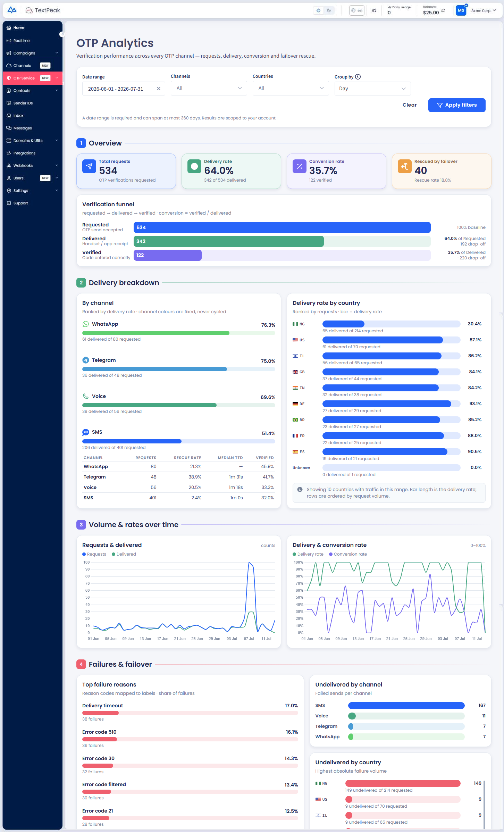Expand the Acme Corp. account menu
504x832 pixels.
click(484, 10)
